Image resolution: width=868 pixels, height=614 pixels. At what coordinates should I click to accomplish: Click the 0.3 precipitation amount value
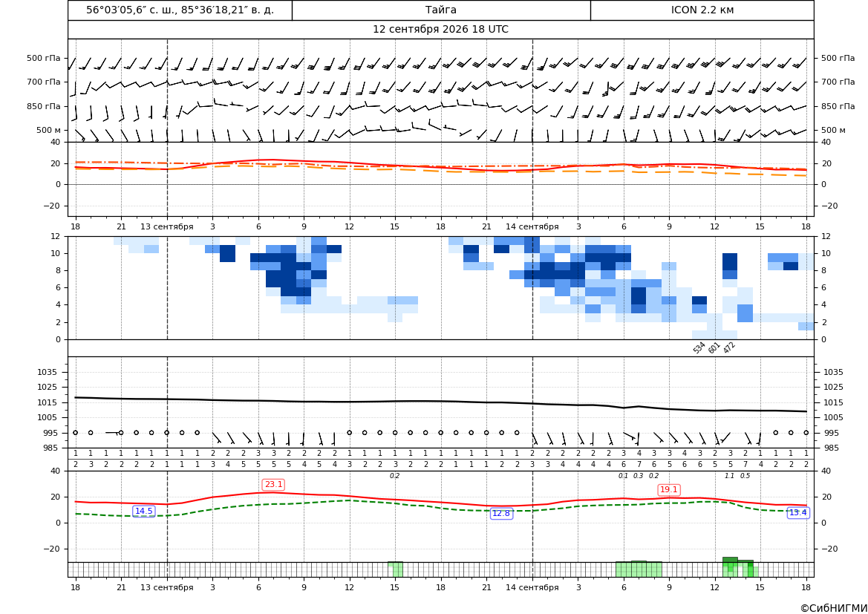639,476
